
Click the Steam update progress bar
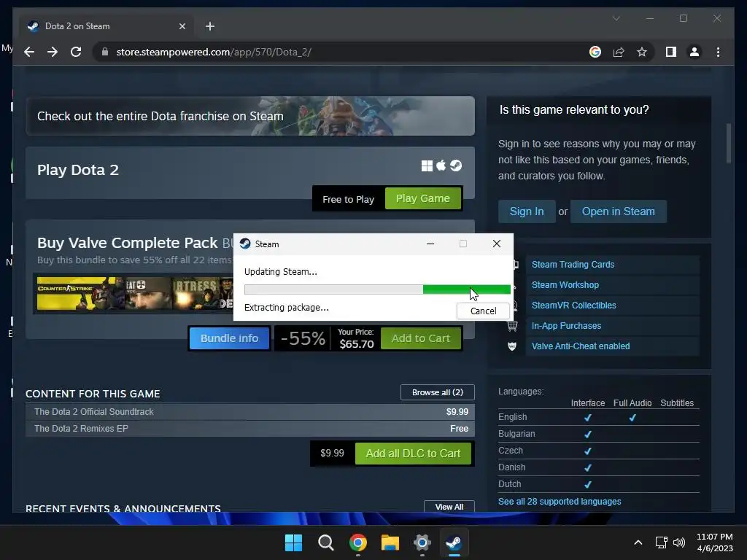click(x=377, y=289)
